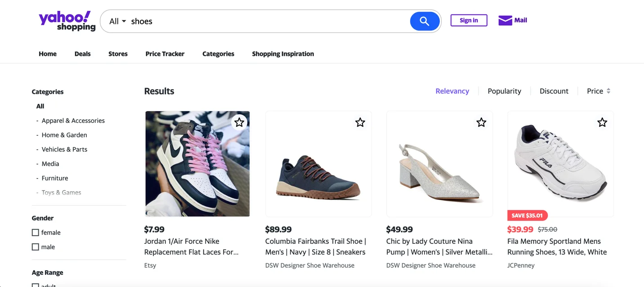Open Yahoo Mail via the envelope icon
The width and height of the screenshot is (644, 287).
[x=505, y=20]
